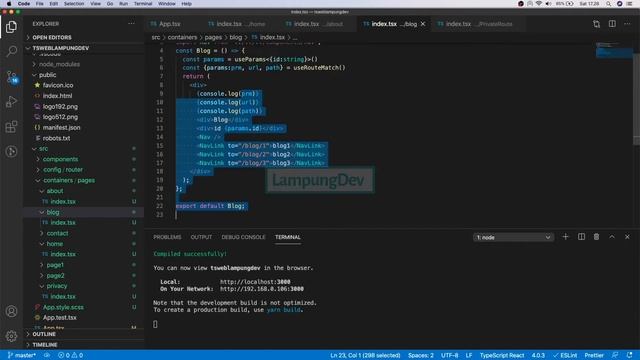Open editor more actions ellipsis
The width and height of the screenshot is (640, 360).
click(x=627, y=24)
